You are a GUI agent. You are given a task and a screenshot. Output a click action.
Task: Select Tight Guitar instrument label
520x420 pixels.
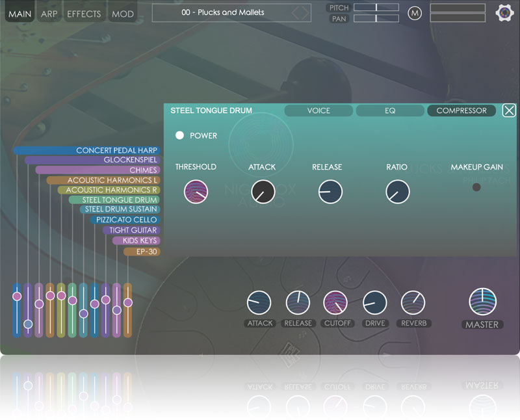131,230
